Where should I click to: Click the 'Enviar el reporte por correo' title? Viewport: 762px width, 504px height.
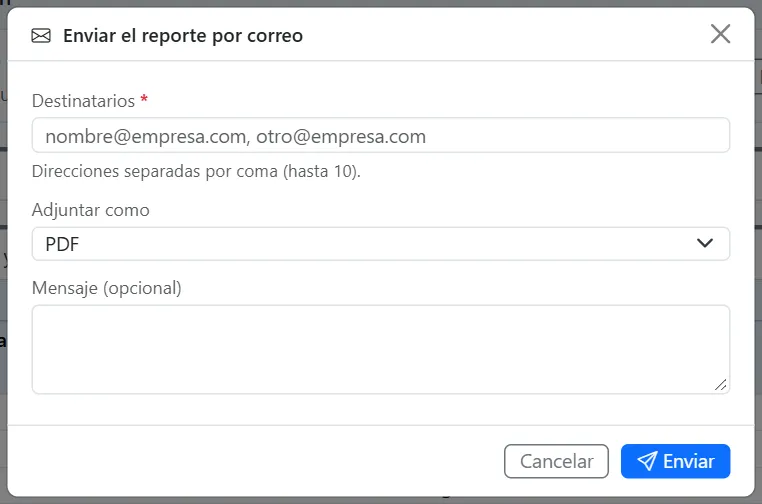coord(183,36)
